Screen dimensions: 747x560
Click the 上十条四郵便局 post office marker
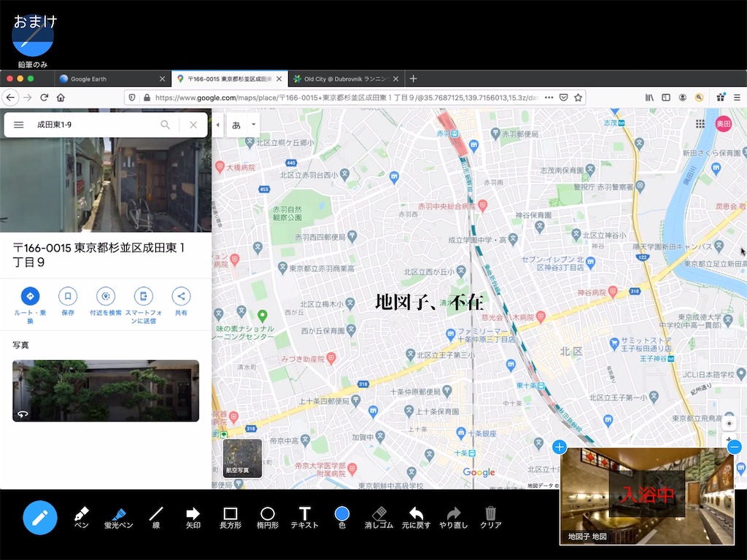[x=356, y=401]
